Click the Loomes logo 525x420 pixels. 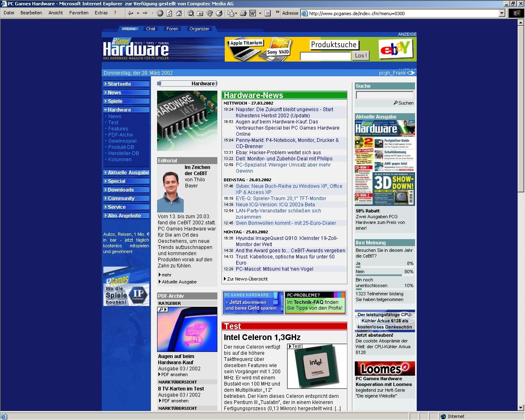coord(385,368)
